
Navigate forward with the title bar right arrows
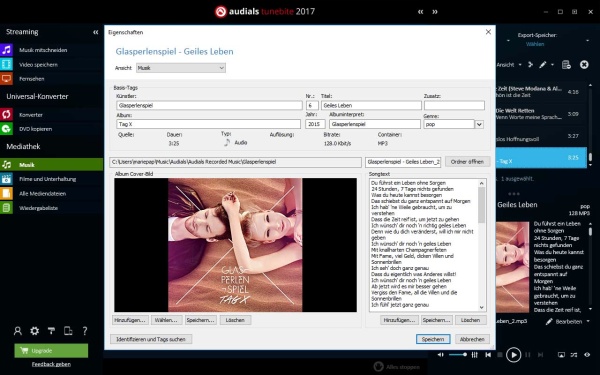[435, 11]
